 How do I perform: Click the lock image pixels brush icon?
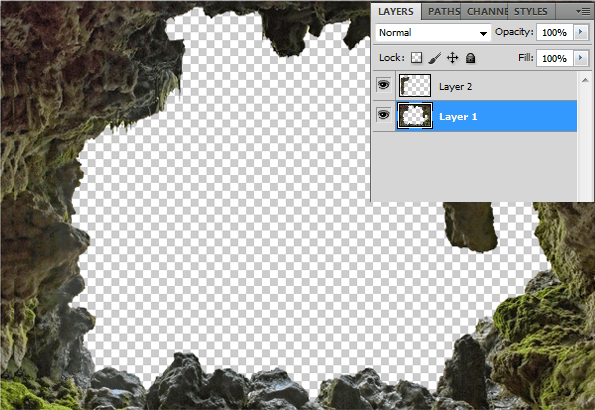tap(434, 58)
